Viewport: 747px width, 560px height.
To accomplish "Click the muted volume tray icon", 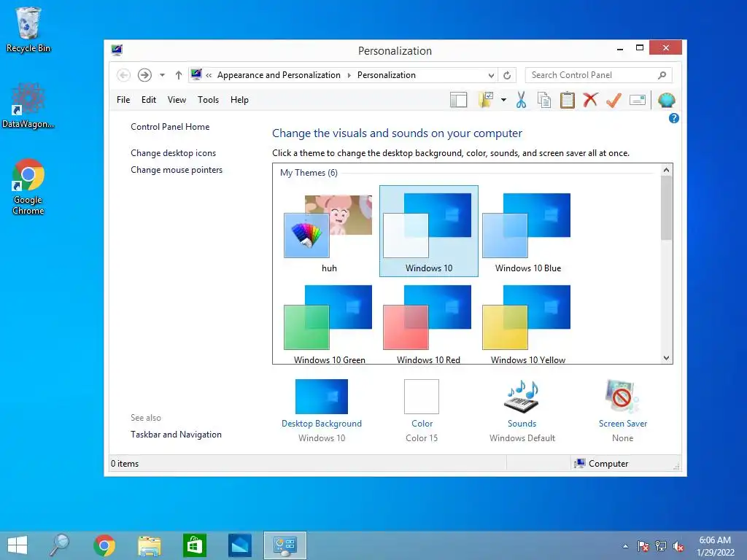I will tap(678, 546).
